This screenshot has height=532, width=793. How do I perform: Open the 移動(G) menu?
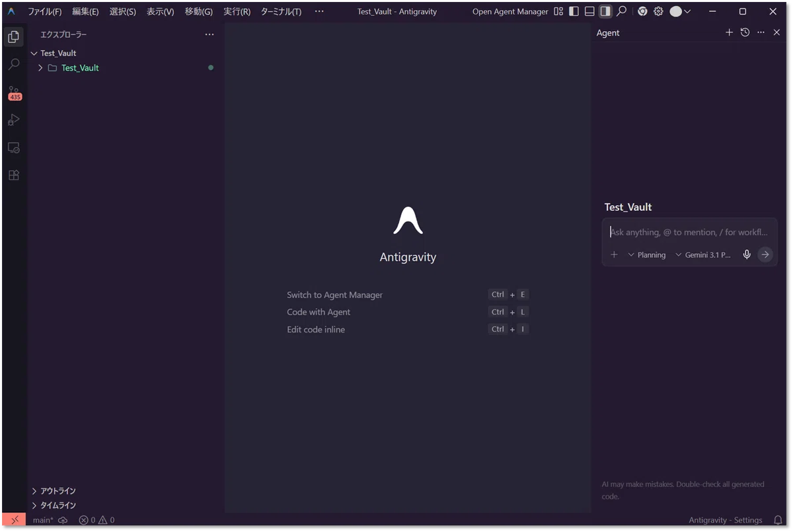(199, 11)
